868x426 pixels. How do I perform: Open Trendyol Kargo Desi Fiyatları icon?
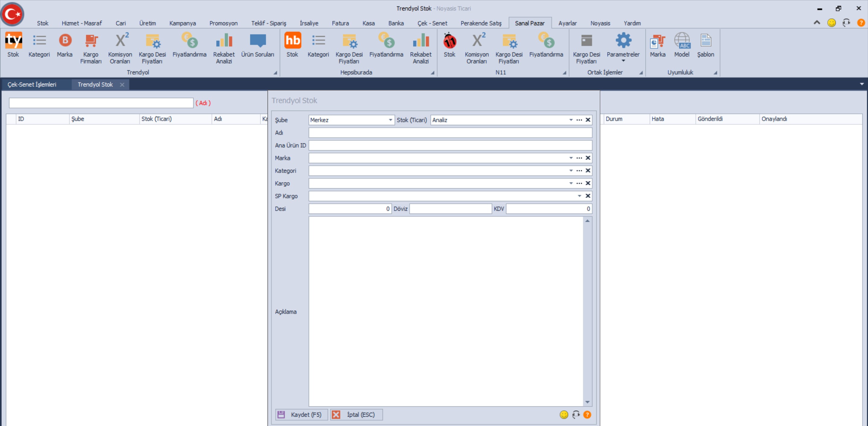coord(152,48)
